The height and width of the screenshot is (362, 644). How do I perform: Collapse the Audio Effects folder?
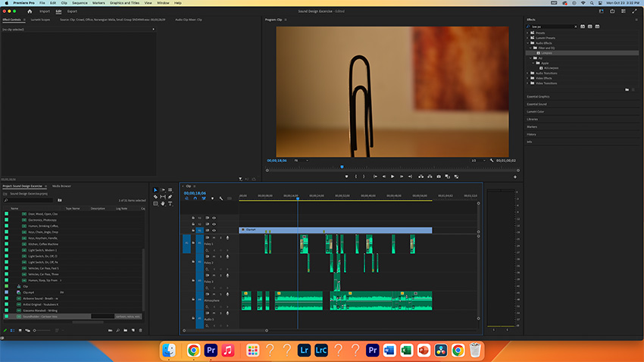528,43
